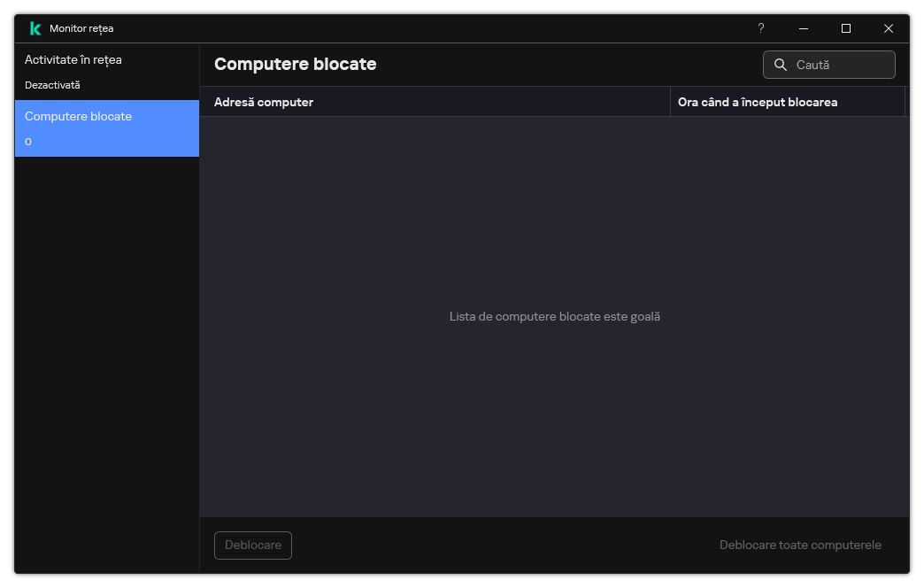Minimize the Monitor rețea window
The image size is (924, 588).
[x=804, y=28]
